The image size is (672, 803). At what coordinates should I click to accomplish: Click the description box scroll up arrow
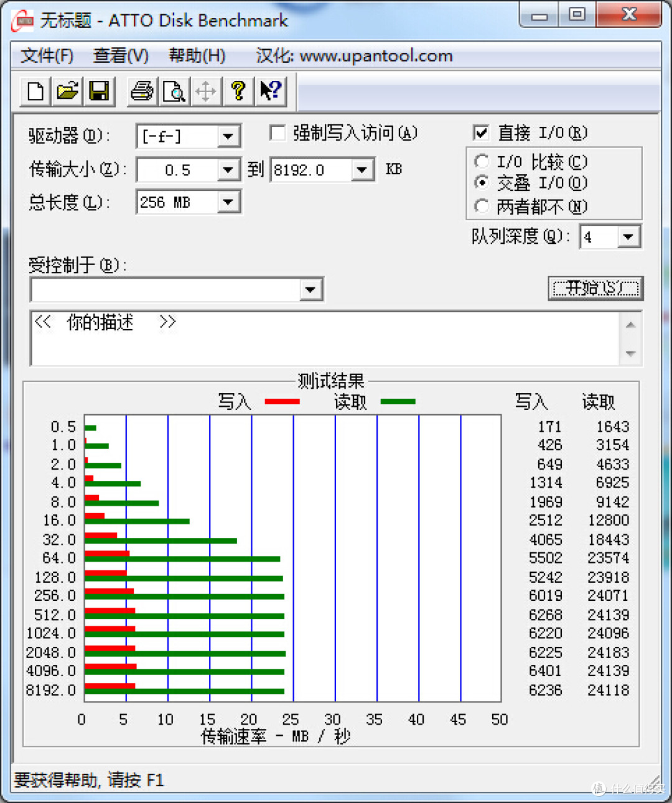pyautogui.click(x=630, y=325)
